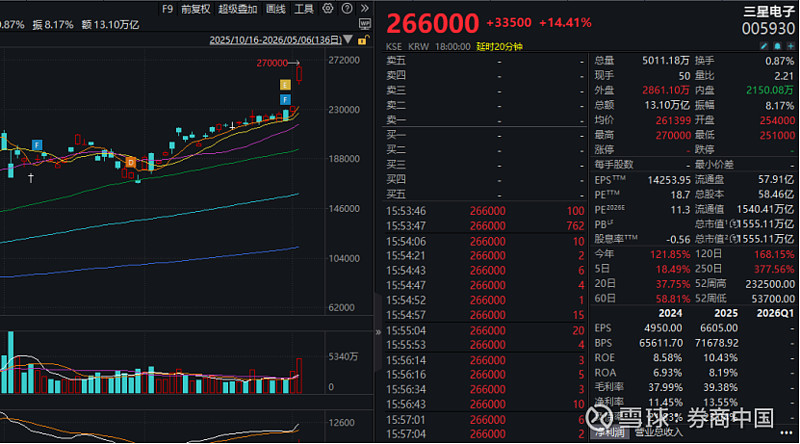The width and height of the screenshot is (800, 444).
Task: Open 前复权 adjustment menu
Action: (x=195, y=9)
